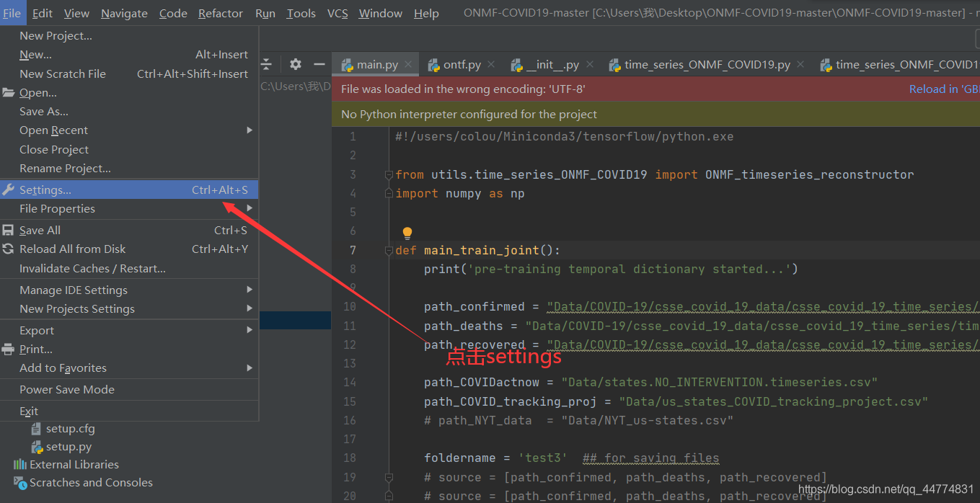This screenshot has width=980, height=503.
Task: Click the Print printer icon
Action: pyautogui.click(x=8, y=349)
